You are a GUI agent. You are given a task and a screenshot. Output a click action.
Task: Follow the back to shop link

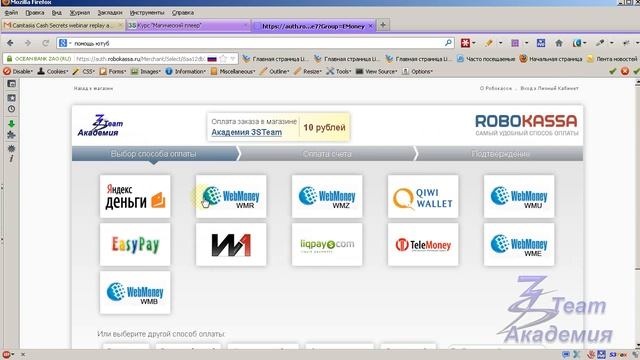(93, 88)
